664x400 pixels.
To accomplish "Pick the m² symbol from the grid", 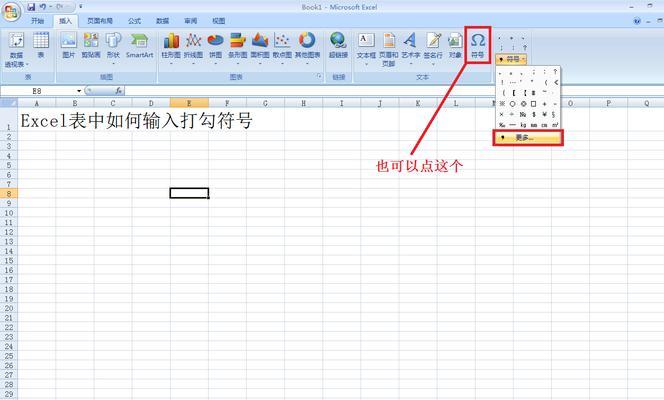I will 555,125.
